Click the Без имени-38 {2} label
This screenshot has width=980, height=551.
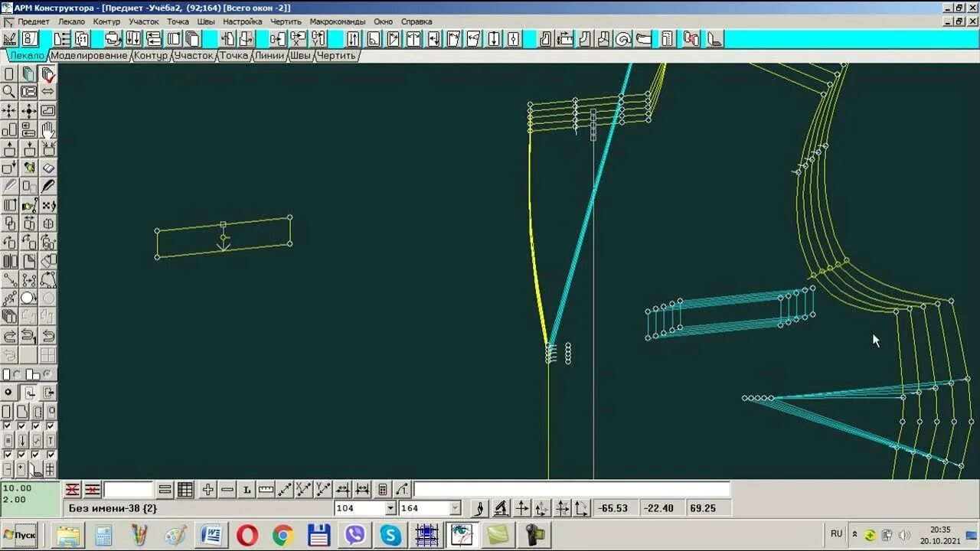(113, 508)
